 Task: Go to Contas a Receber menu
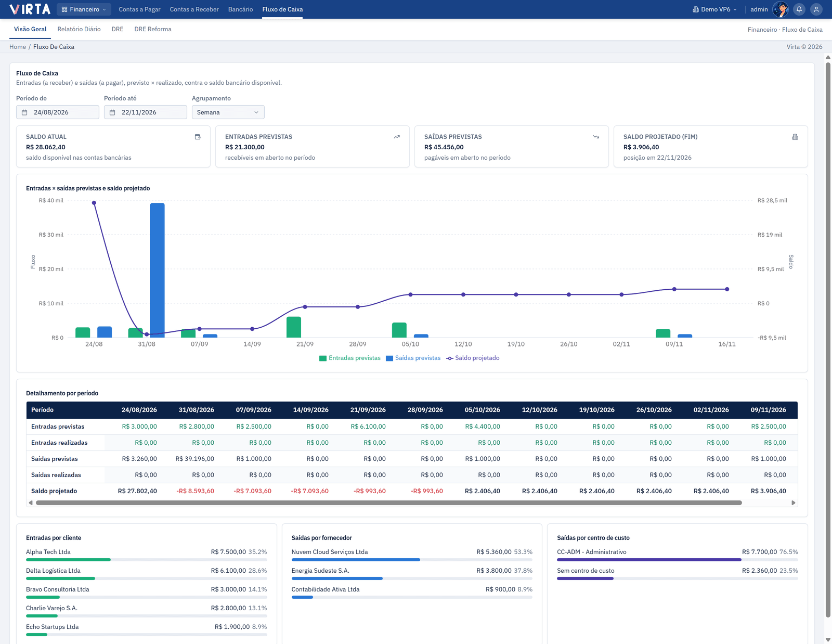(194, 9)
